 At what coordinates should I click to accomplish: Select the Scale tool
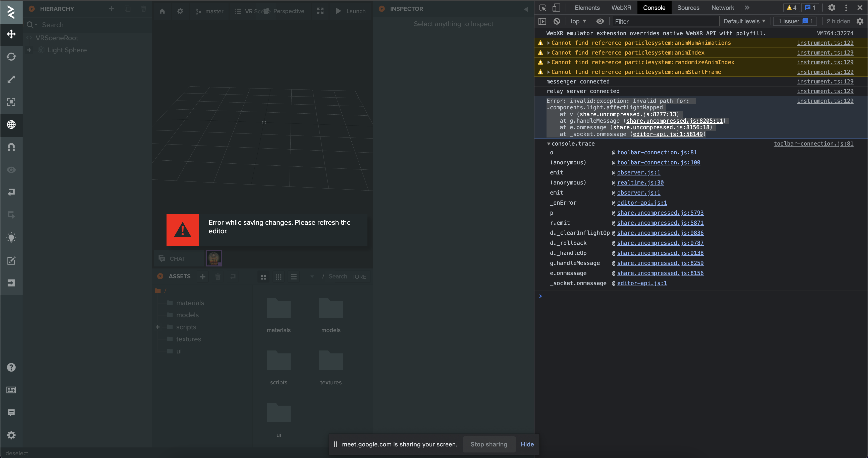pyautogui.click(x=11, y=79)
